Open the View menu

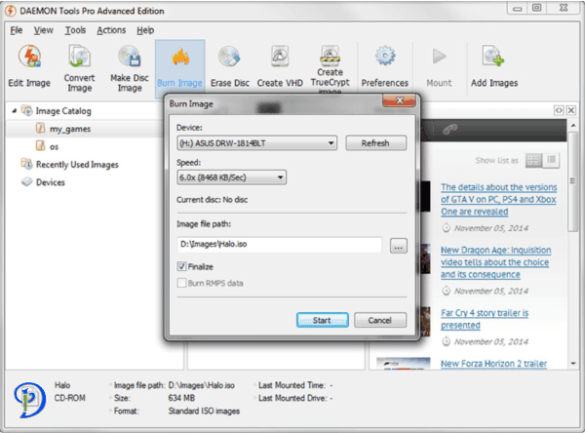44,30
